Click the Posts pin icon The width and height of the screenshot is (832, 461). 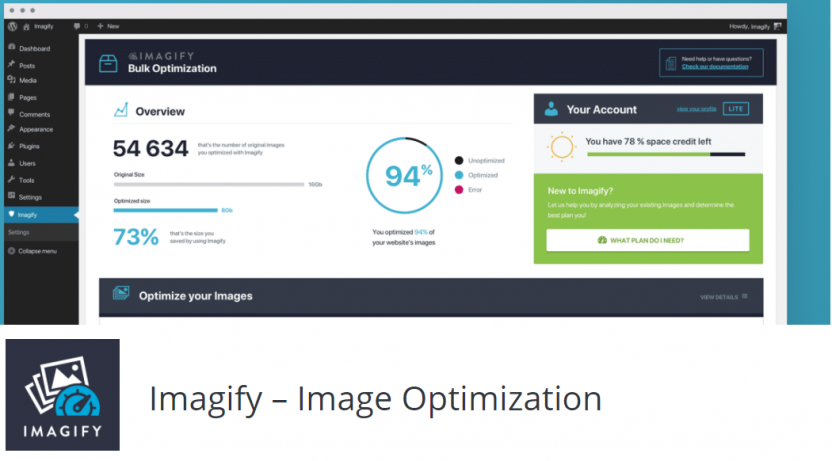[x=12, y=65]
